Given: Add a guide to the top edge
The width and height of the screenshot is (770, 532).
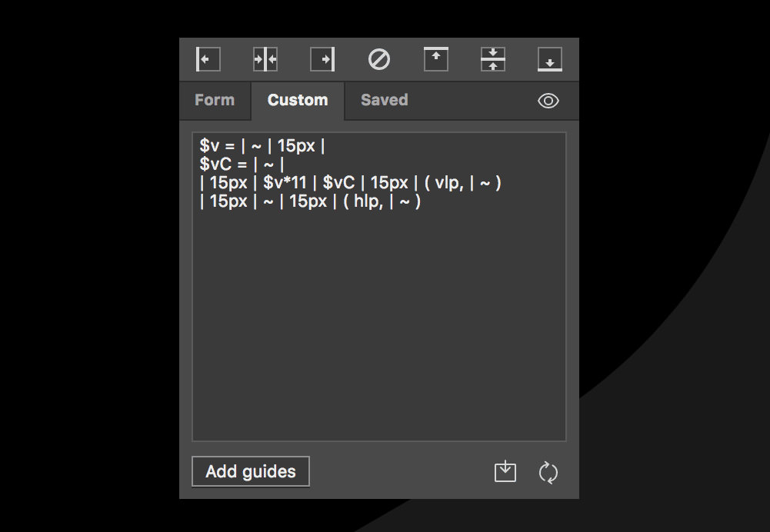Looking at the screenshot, I should click(436, 59).
